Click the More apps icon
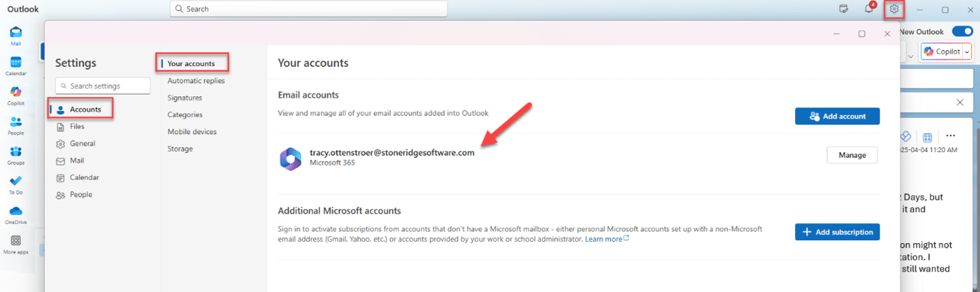This screenshot has height=292, width=980. coord(16,243)
